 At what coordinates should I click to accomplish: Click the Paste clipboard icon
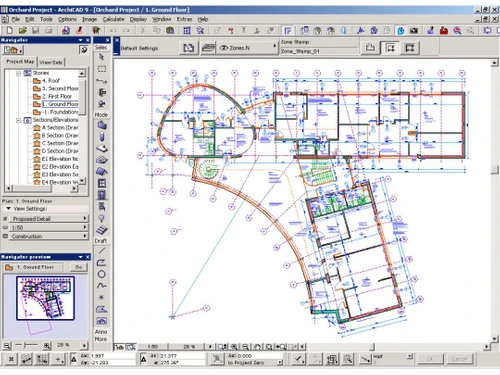[x=170, y=31]
